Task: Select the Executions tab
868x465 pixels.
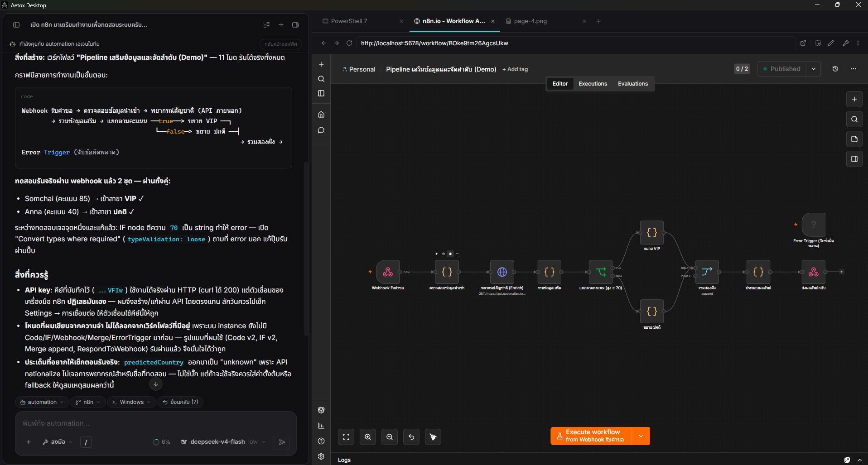Action: [593, 84]
